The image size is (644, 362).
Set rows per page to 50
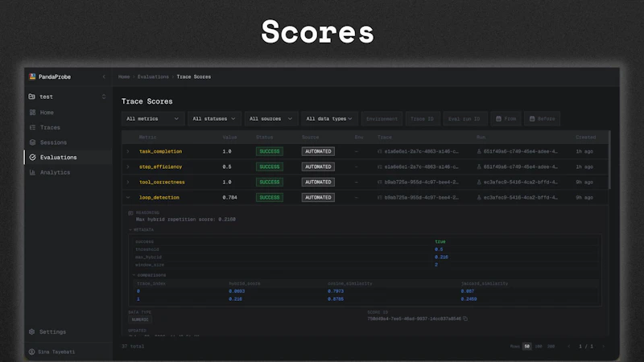[527, 347]
